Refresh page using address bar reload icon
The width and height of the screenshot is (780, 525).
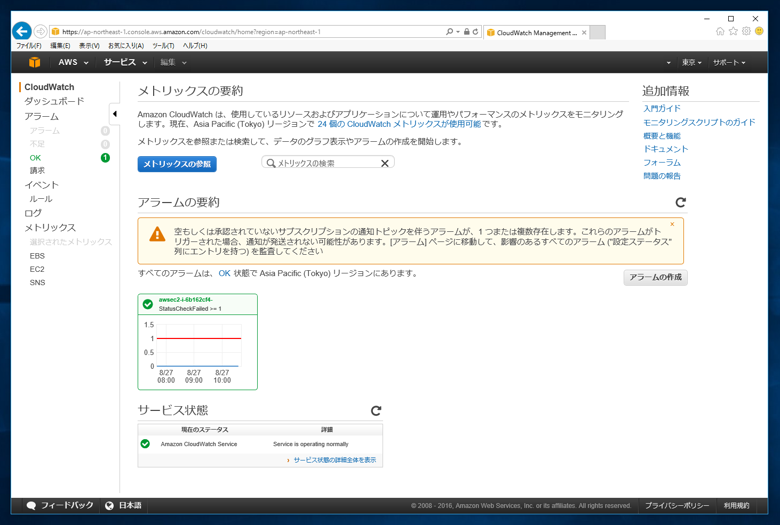pos(476,31)
